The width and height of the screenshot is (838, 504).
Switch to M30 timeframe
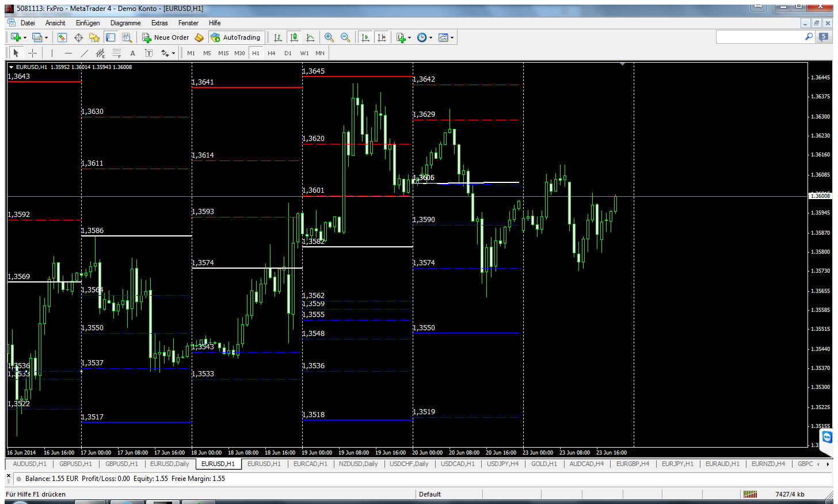pyautogui.click(x=239, y=53)
